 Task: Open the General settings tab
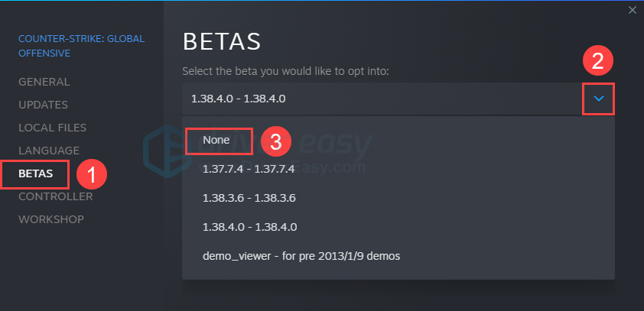(44, 82)
